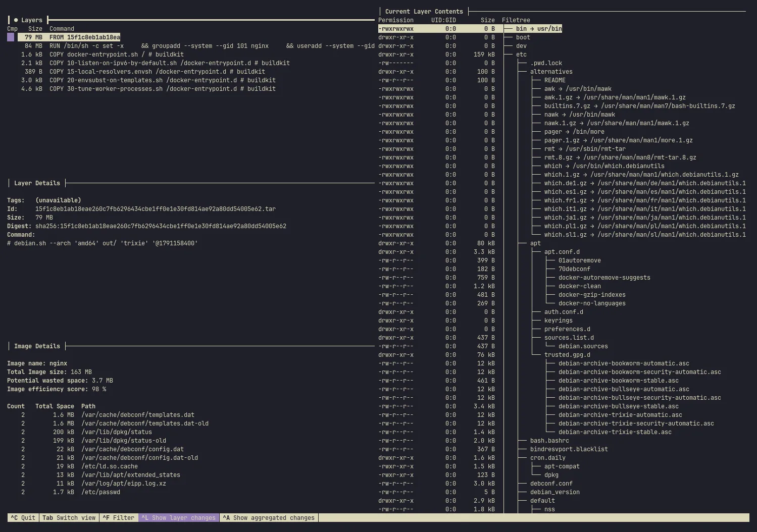Viewport: 757px width, 532px height.
Task: Select the bin → usr/bin entry in filetree
Action: (x=539, y=29)
